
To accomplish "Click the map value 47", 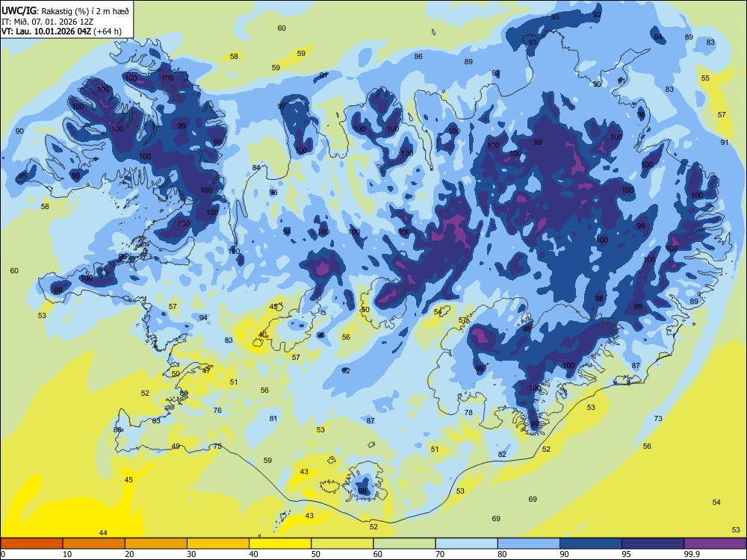I will 206,370.
